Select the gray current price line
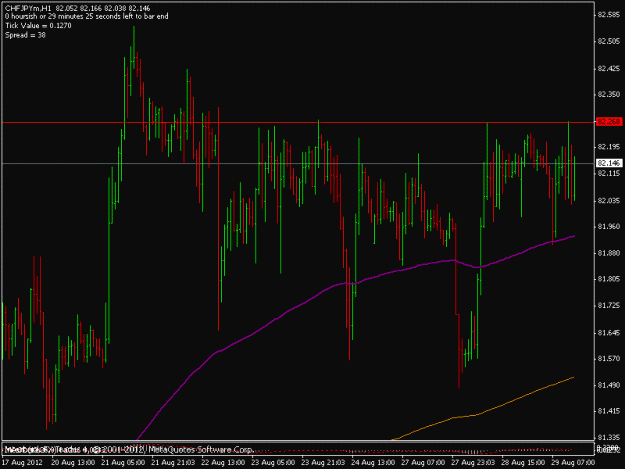This screenshot has width=625, height=469. [299, 163]
